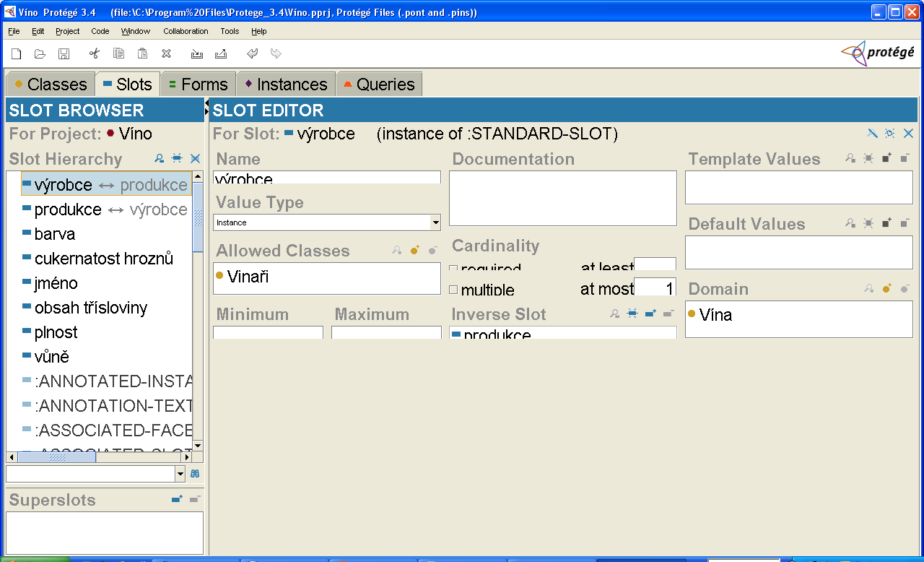Viewport: 924px width, 562px height.
Task: Open the Code menu
Action: [x=100, y=31]
